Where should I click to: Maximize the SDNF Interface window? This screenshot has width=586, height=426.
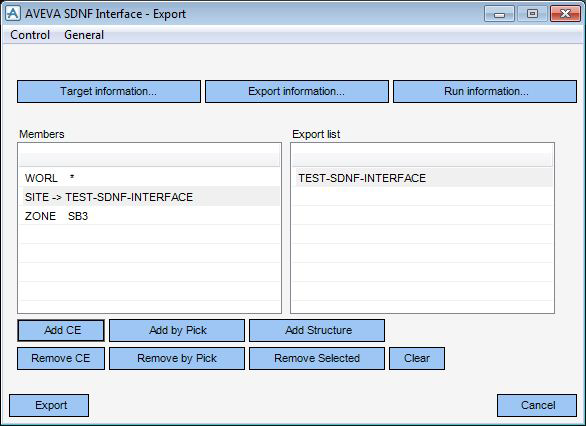tap(532, 14)
